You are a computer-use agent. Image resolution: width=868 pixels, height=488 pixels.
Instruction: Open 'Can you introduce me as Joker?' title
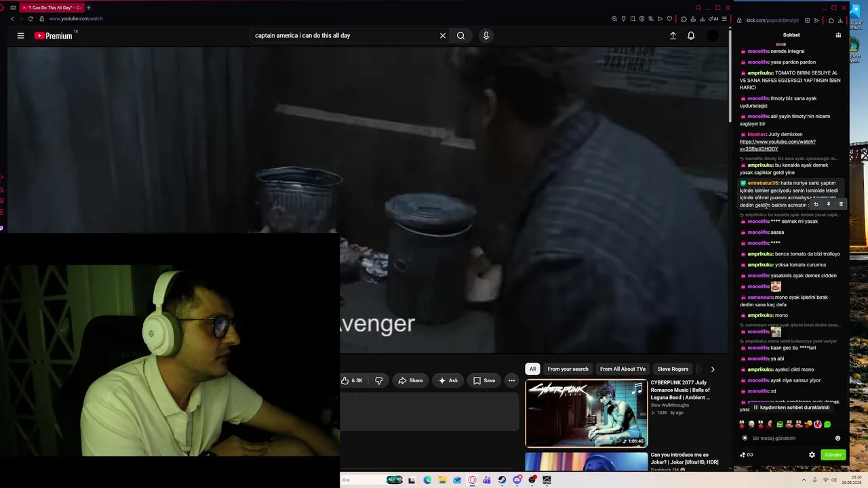point(684,458)
